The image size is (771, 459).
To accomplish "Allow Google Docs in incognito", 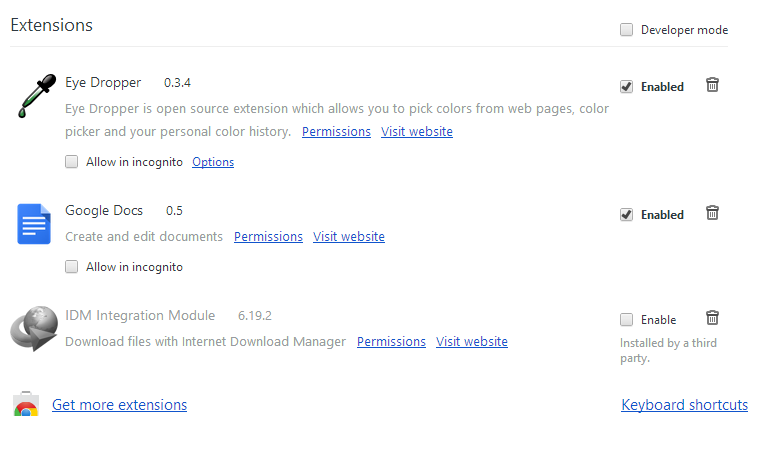I will pos(72,267).
